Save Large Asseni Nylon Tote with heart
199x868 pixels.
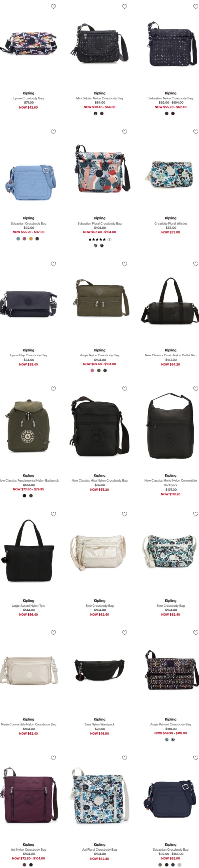point(53,514)
